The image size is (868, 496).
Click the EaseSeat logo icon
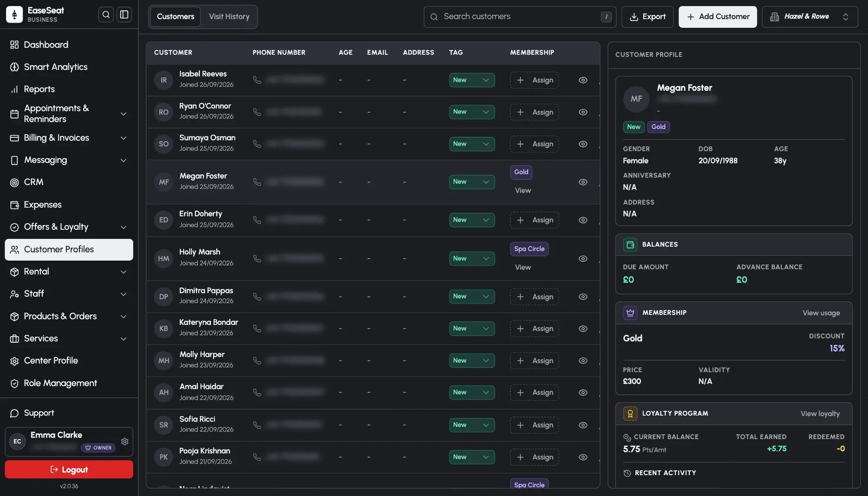point(14,15)
